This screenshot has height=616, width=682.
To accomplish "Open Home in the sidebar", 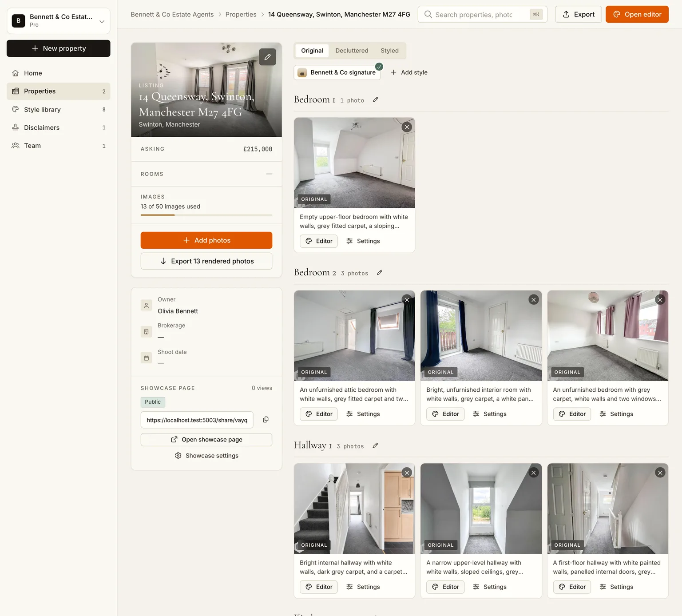I will coord(58,73).
